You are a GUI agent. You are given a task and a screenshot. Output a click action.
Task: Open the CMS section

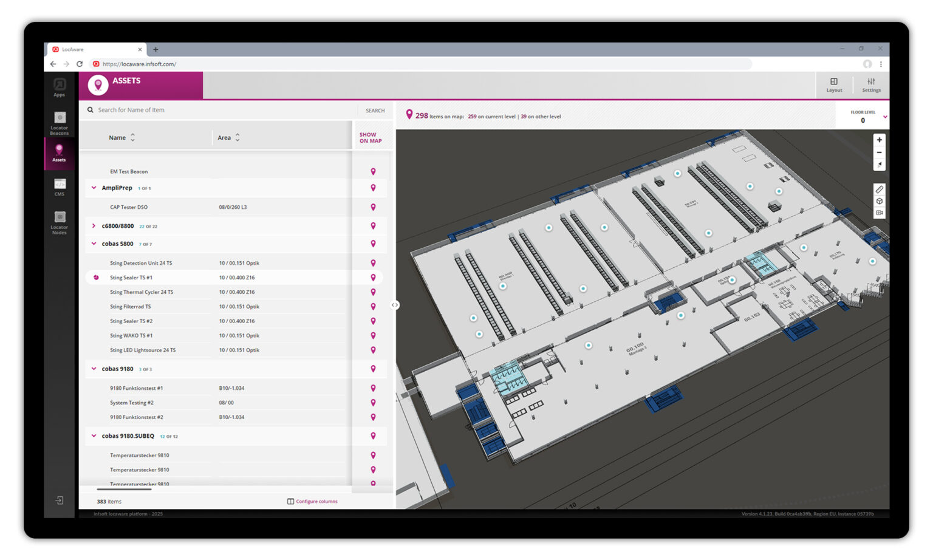tap(59, 187)
